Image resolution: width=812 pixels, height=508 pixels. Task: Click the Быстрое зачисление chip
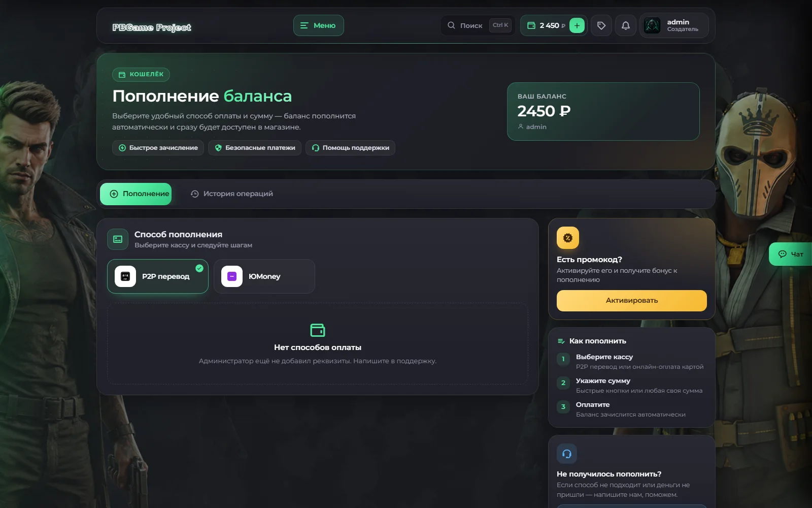coord(158,148)
